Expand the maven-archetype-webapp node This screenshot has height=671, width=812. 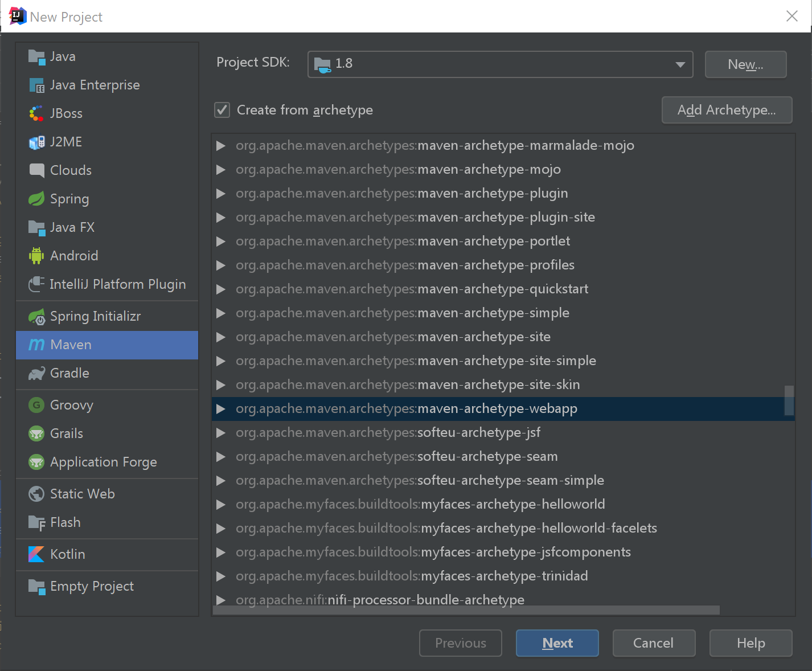pos(221,409)
